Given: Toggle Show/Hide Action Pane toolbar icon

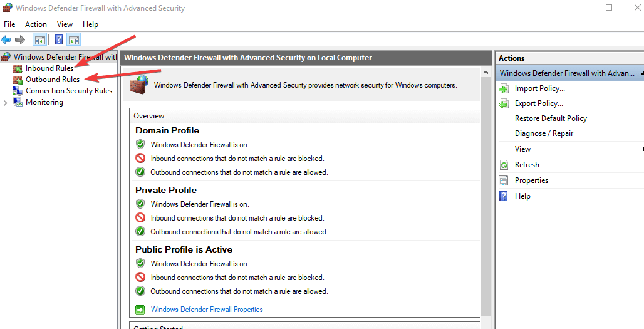Looking at the screenshot, I should 73,40.
